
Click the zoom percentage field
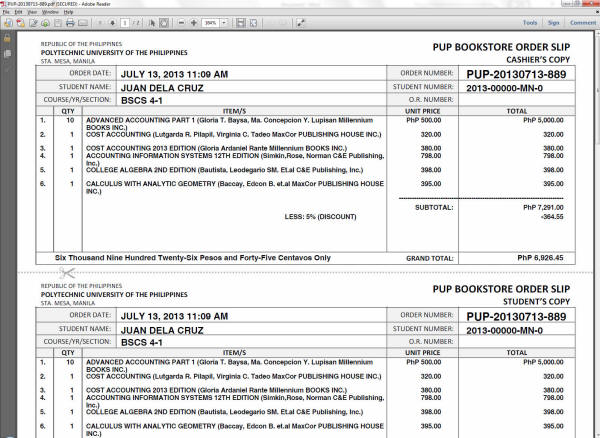coord(210,23)
